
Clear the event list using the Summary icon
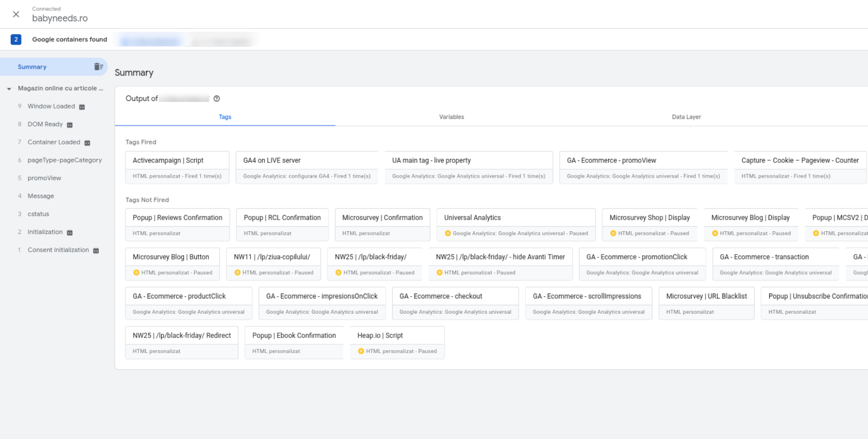(x=98, y=67)
